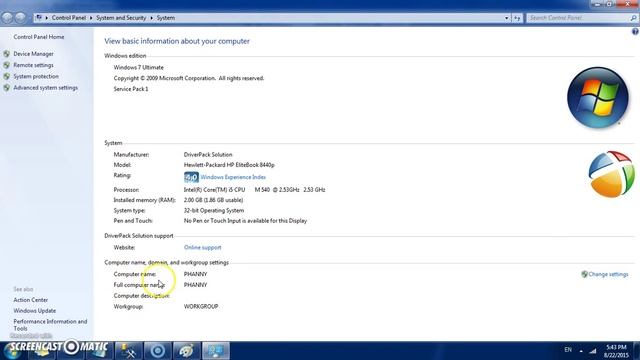Refresh the Control Panel address bar
The width and height of the screenshot is (640, 360).
[x=517, y=18]
